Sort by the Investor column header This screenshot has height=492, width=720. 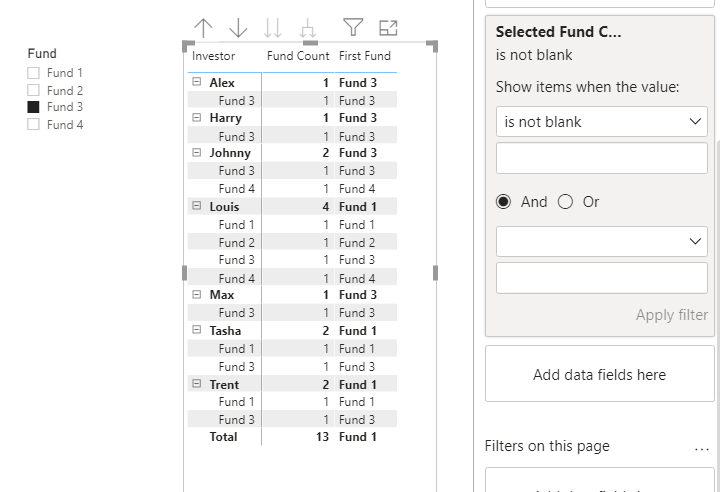click(x=214, y=56)
